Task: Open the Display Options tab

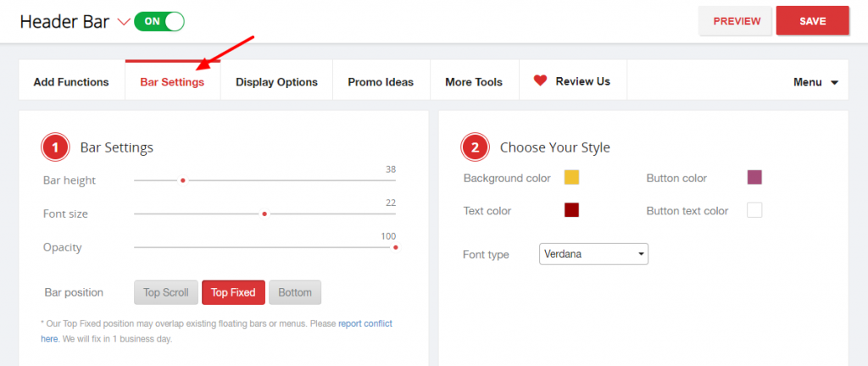Action: coord(277,82)
